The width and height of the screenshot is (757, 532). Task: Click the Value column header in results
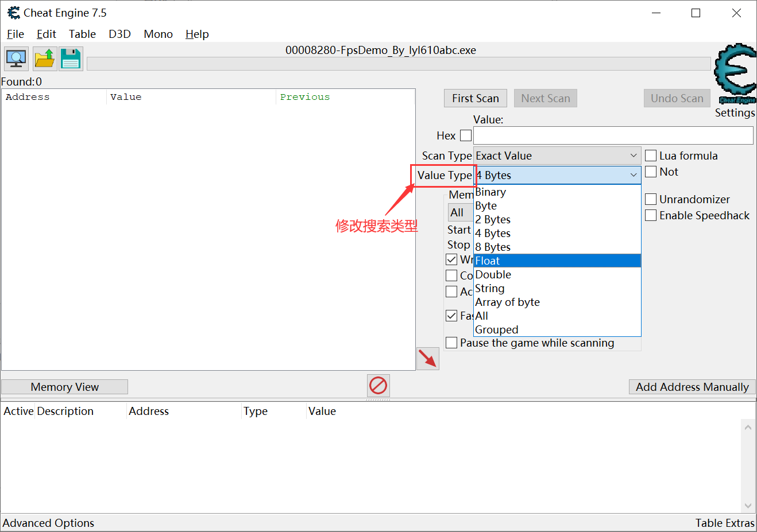(x=192, y=97)
